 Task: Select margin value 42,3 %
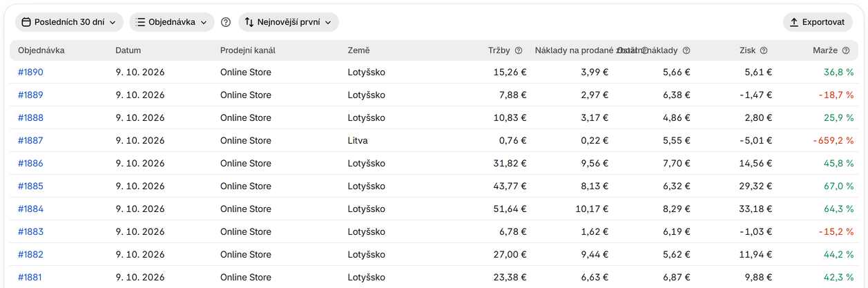[838, 277]
